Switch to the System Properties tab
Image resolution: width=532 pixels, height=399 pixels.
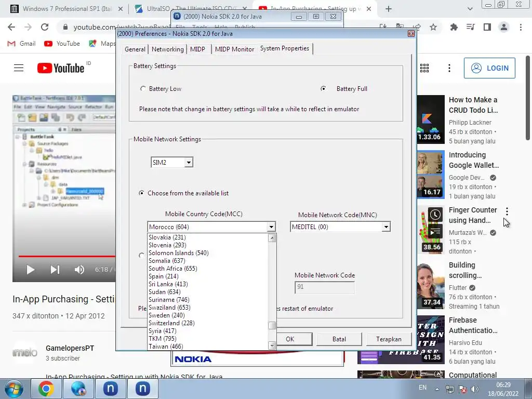pyautogui.click(x=285, y=48)
